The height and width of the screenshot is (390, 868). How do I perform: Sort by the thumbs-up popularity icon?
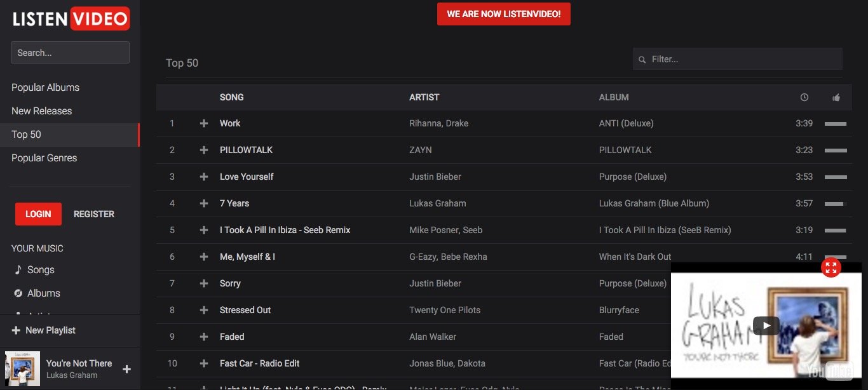pos(836,97)
